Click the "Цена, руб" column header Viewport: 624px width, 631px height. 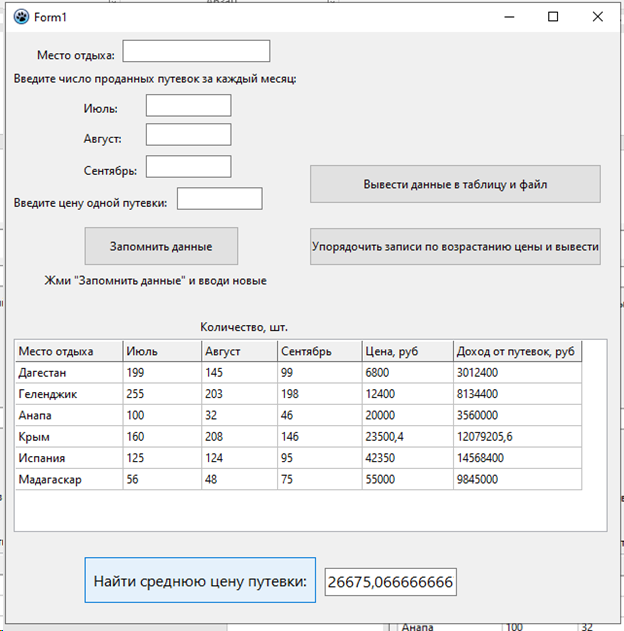click(407, 351)
